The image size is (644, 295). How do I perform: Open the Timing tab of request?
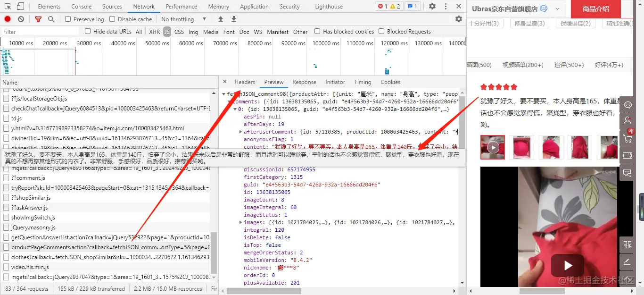click(363, 82)
